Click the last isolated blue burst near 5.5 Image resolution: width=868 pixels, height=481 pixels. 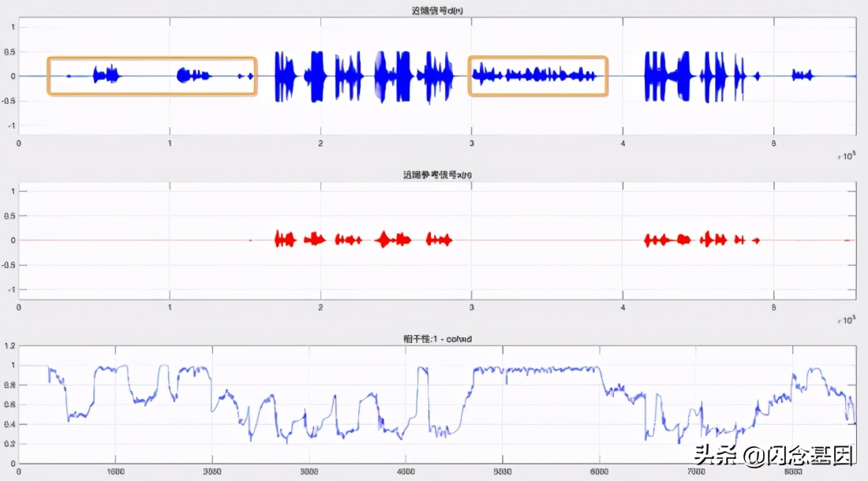801,74
